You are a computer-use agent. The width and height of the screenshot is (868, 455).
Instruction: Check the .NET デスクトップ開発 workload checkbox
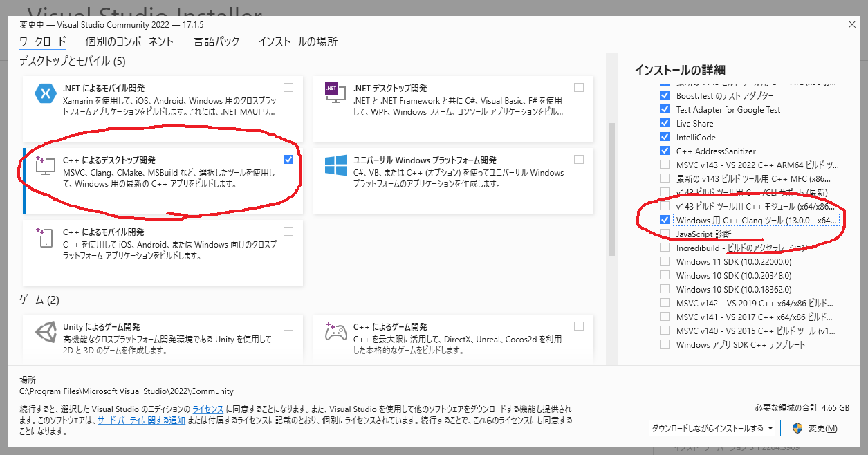[x=579, y=87]
